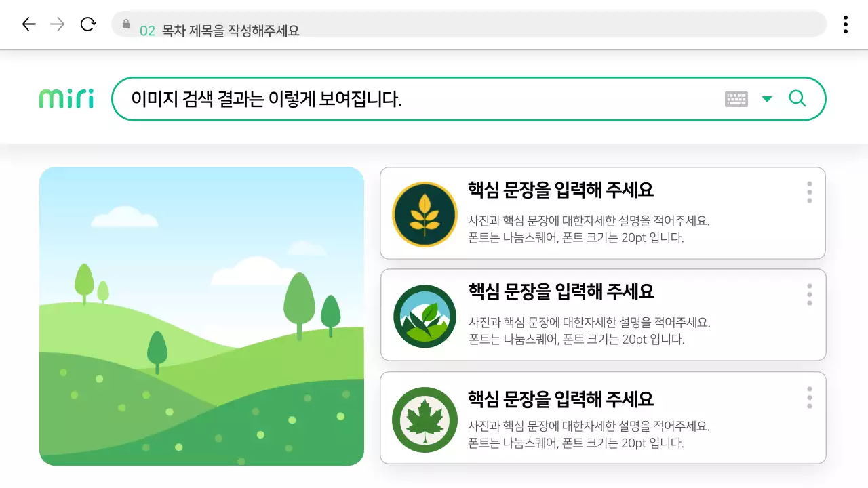Click the green maple leaf badge icon
Image resolution: width=868 pixels, height=488 pixels.
(424, 419)
